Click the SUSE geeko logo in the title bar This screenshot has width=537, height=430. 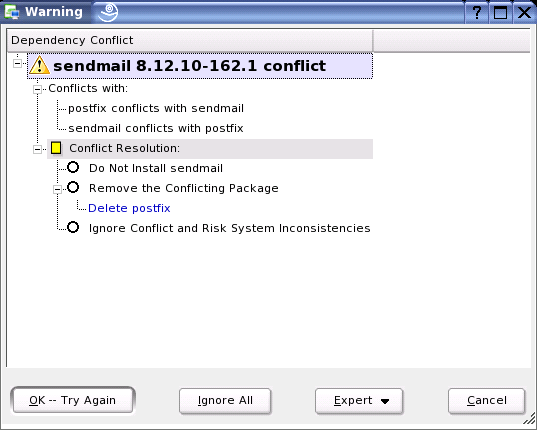(108, 12)
